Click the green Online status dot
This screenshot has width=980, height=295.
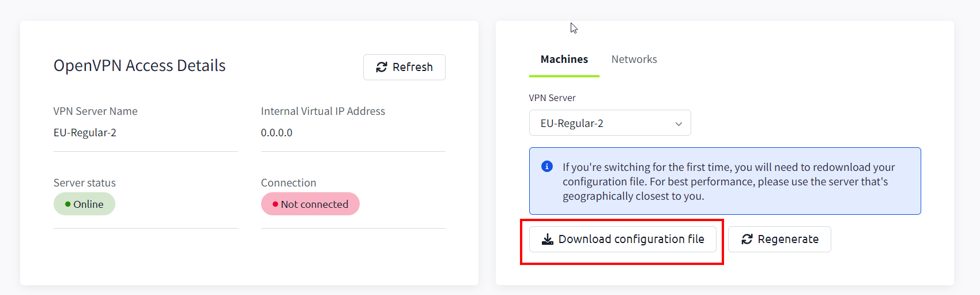point(68,204)
